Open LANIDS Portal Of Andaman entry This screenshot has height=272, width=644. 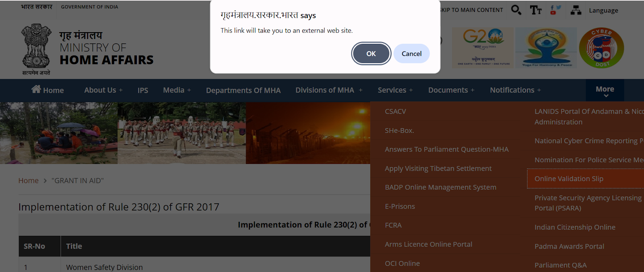[589, 117]
